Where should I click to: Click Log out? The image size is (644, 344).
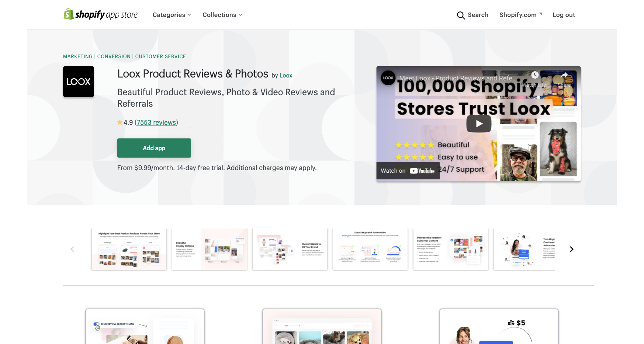click(x=564, y=15)
